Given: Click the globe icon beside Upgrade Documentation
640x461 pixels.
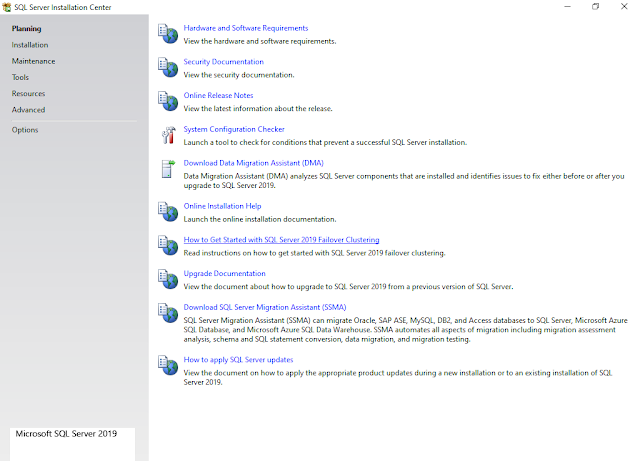Looking at the screenshot, I should 168,279.
